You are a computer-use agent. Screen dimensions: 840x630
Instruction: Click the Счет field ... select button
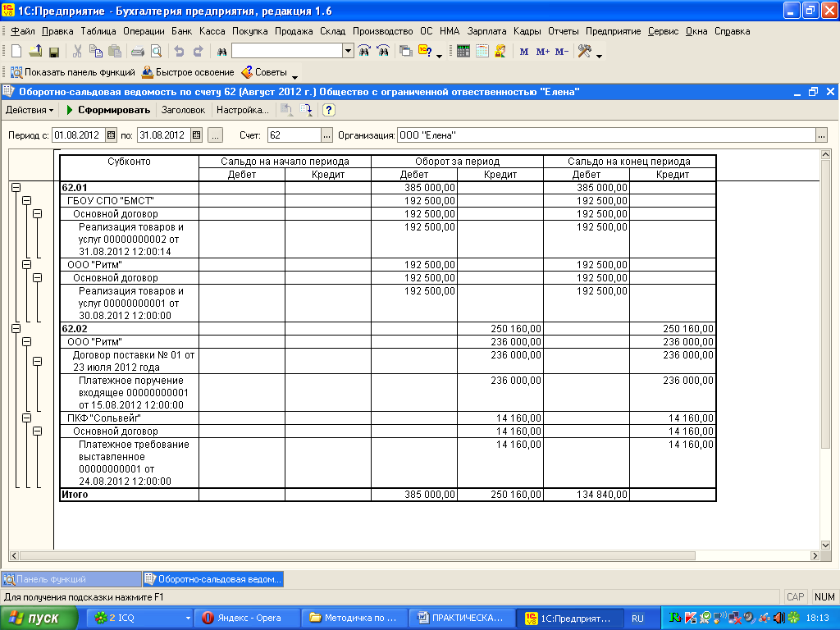[326, 135]
